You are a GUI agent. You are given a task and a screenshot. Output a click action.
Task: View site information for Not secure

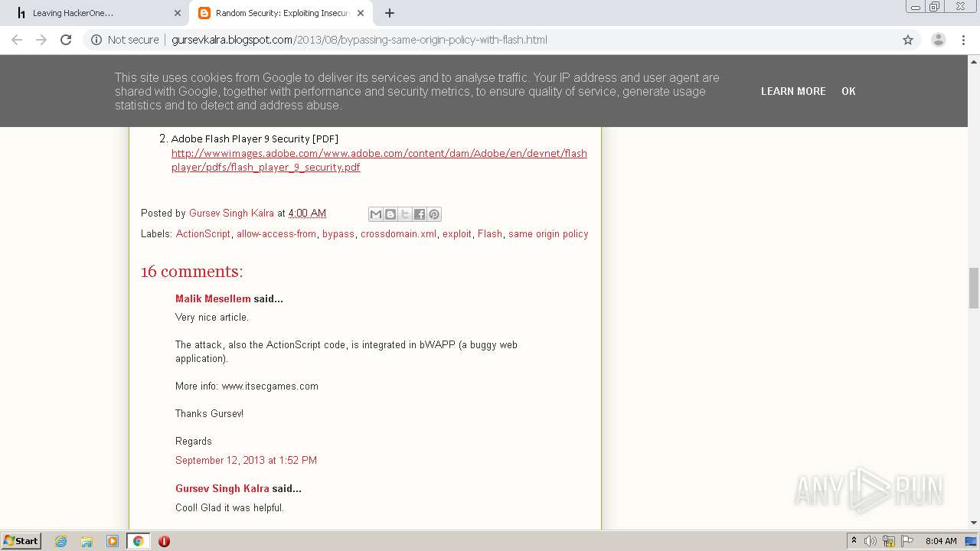(x=125, y=40)
